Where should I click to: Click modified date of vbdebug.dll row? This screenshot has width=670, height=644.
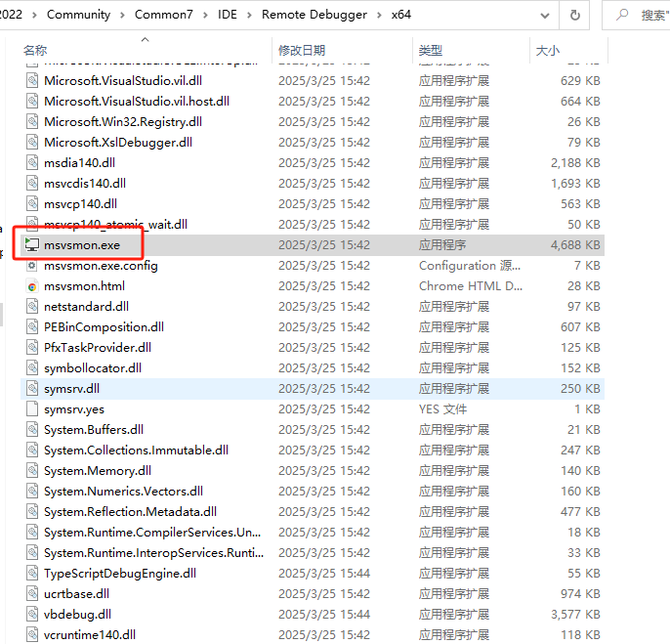[x=324, y=615]
